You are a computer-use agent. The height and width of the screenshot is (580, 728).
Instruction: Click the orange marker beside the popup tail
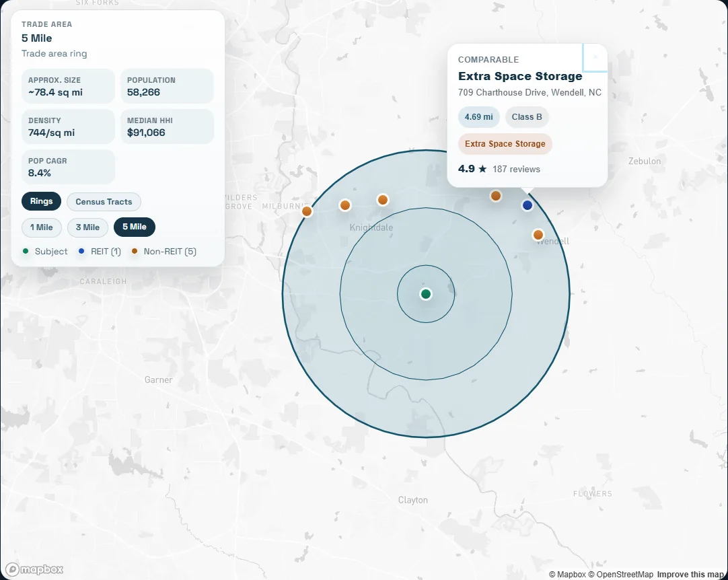tap(496, 196)
